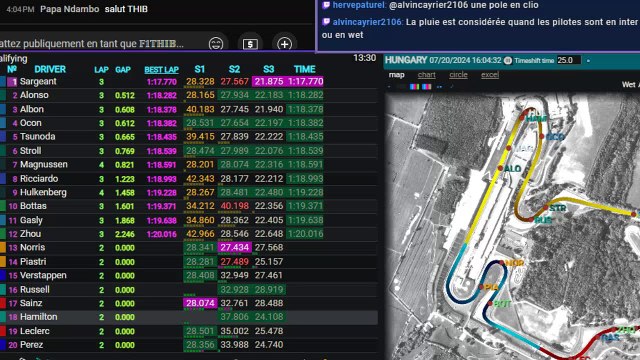Click purple S1 cell 28.074 for Sainz
640x360 pixels.
(200, 303)
